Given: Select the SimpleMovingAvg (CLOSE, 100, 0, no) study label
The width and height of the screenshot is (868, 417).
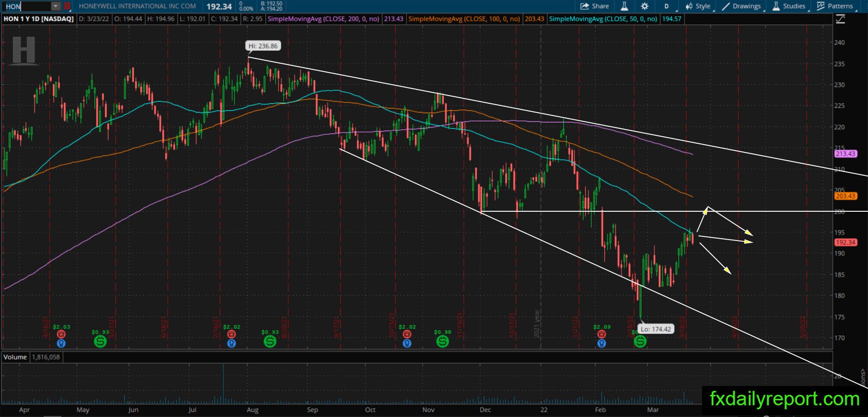Looking at the screenshot, I should [464, 19].
